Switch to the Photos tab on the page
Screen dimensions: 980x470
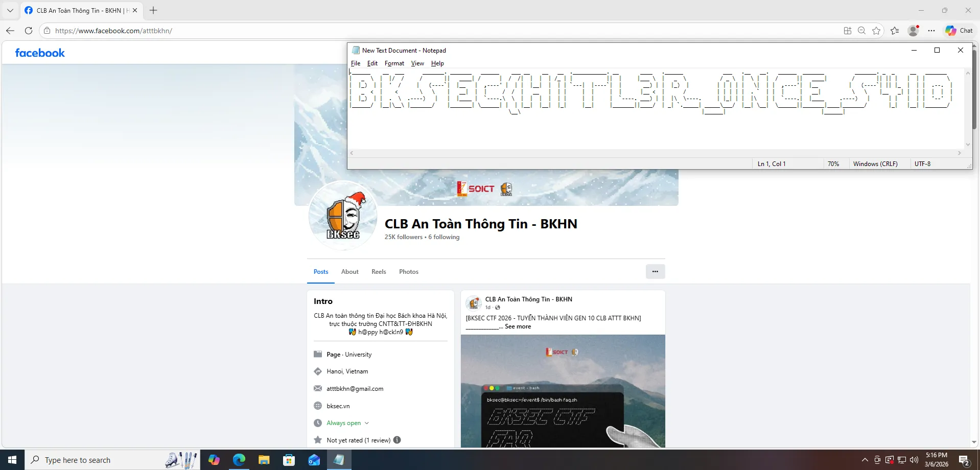click(x=408, y=271)
